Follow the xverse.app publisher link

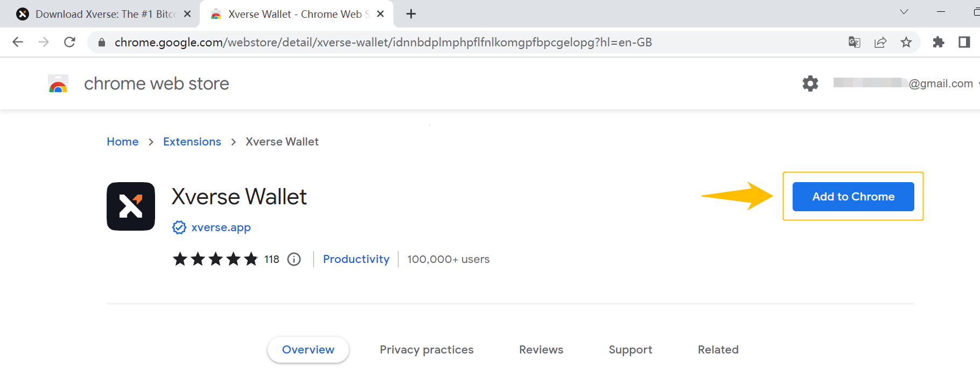[x=221, y=227]
